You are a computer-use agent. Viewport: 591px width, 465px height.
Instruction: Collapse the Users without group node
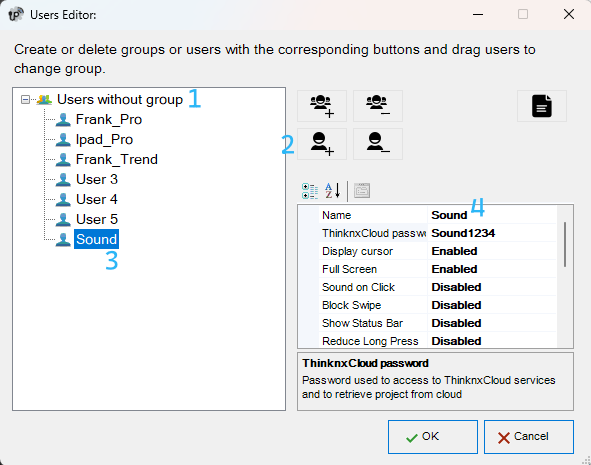[25, 99]
